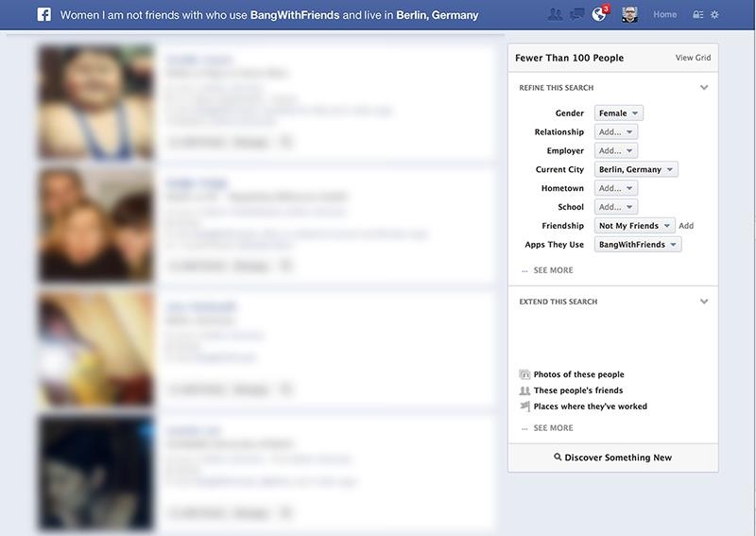Click See More under extend search
This screenshot has width=756, height=536.
point(553,428)
